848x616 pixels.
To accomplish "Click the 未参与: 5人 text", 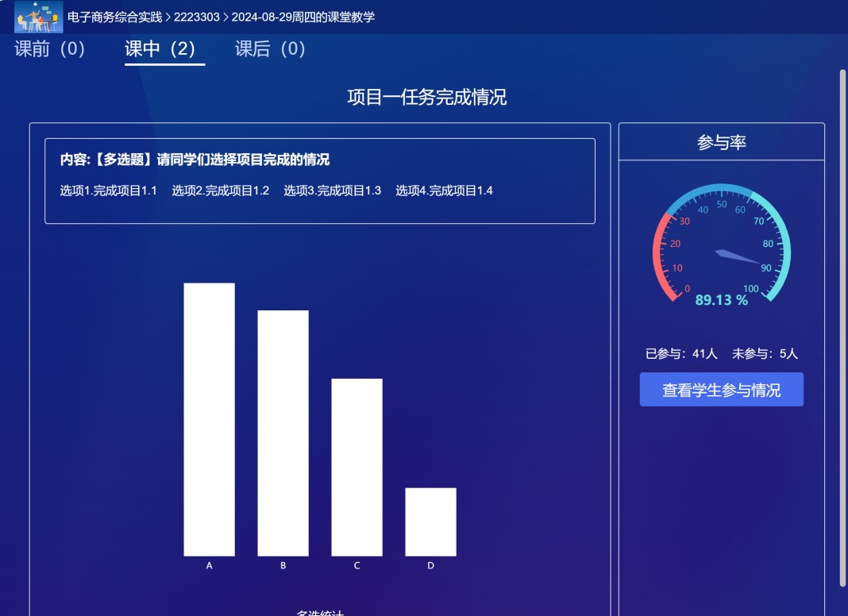I will [x=765, y=354].
